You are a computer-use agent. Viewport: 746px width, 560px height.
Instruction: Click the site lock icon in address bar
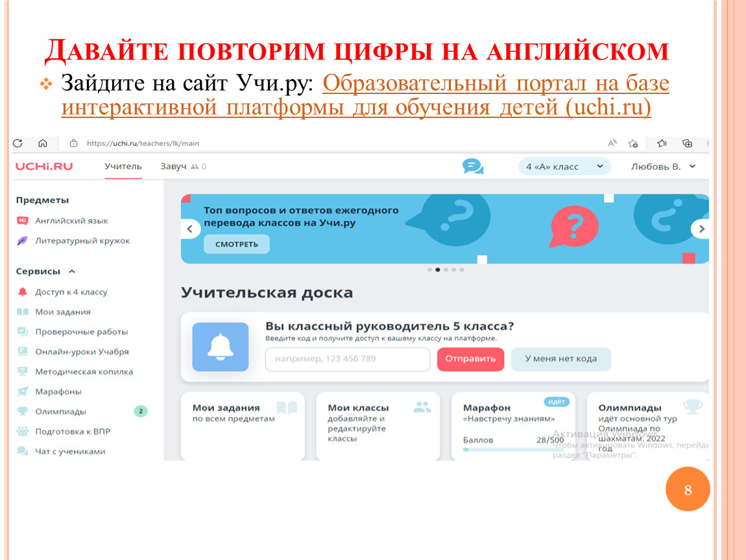click(x=73, y=143)
